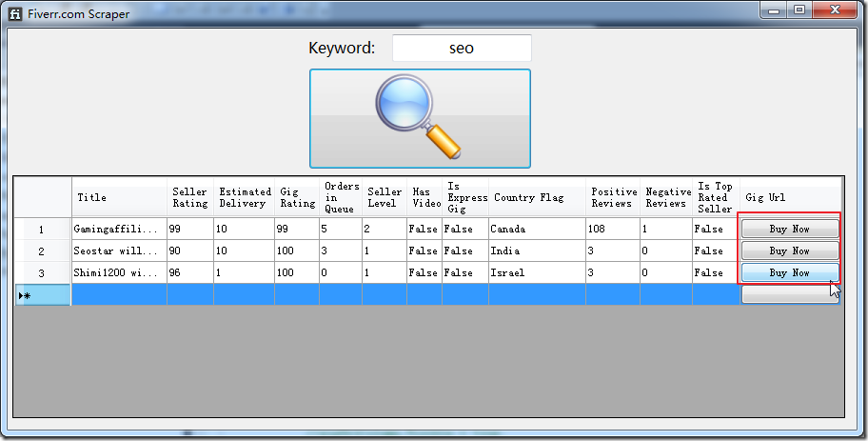Image resolution: width=868 pixels, height=441 pixels.
Task: Select Seller Rating 96 cell
Action: pyautogui.click(x=190, y=272)
